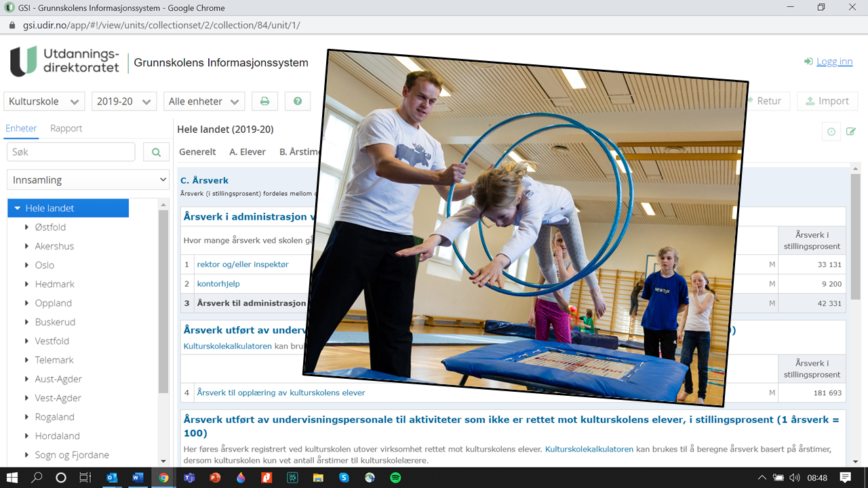The width and height of the screenshot is (868, 488).
Task: Click the edit pencil icon
Action: (x=851, y=132)
